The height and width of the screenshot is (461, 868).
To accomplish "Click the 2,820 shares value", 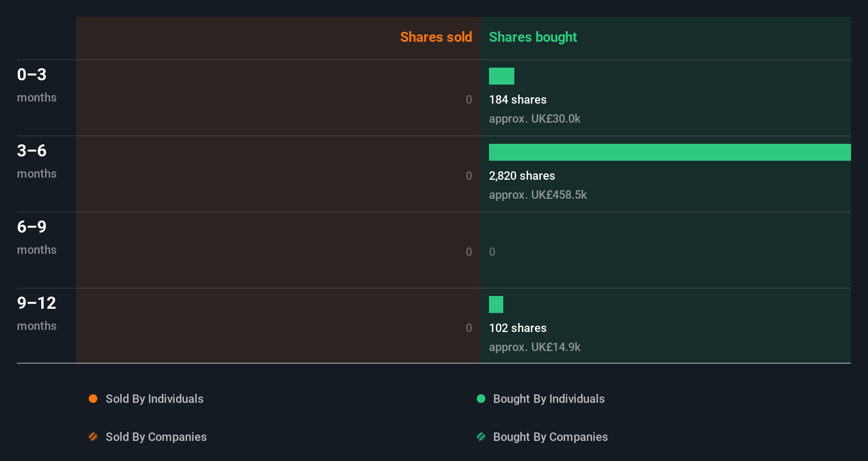I will (x=522, y=176).
